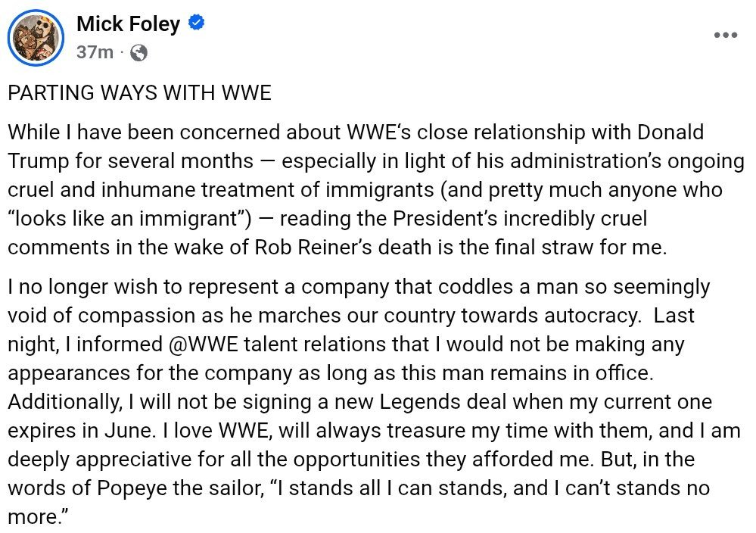Open the Mick Foley profile name link
The image size is (756, 533).
(x=128, y=24)
